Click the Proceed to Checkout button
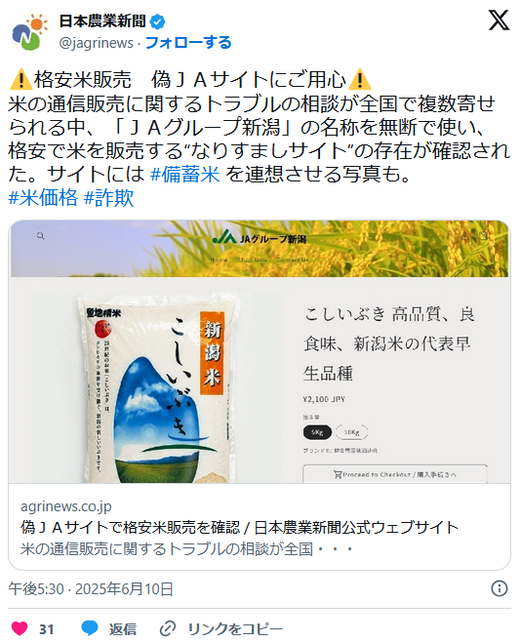 tap(395, 474)
